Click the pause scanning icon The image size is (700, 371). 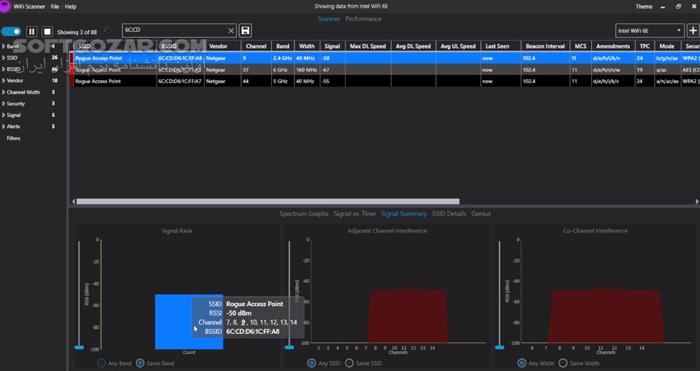pyautogui.click(x=32, y=32)
